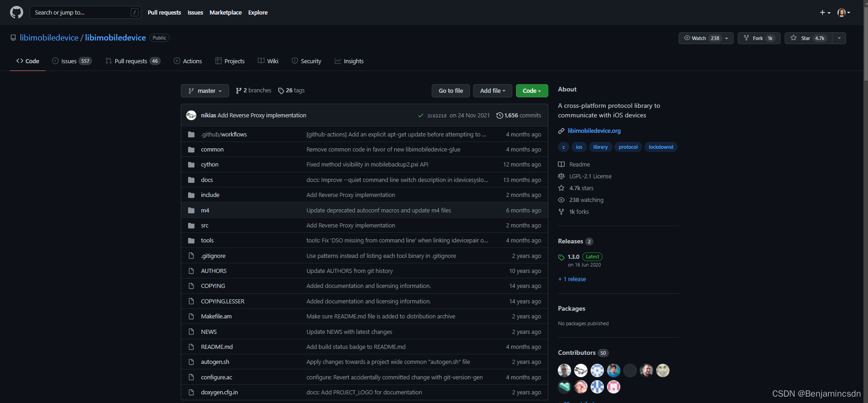Open the Projects tab

[x=230, y=61]
